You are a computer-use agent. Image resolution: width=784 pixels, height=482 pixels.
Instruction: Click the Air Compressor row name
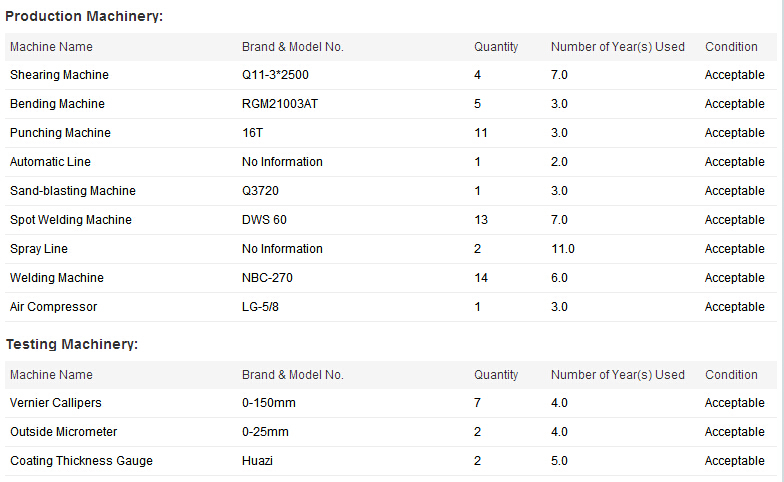click(54, 307)
